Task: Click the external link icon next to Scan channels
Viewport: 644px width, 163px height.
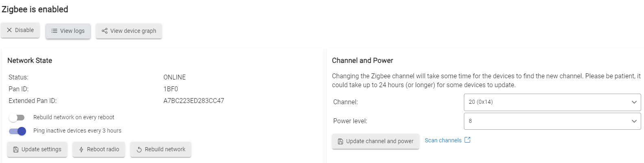Action: (468, 140)
